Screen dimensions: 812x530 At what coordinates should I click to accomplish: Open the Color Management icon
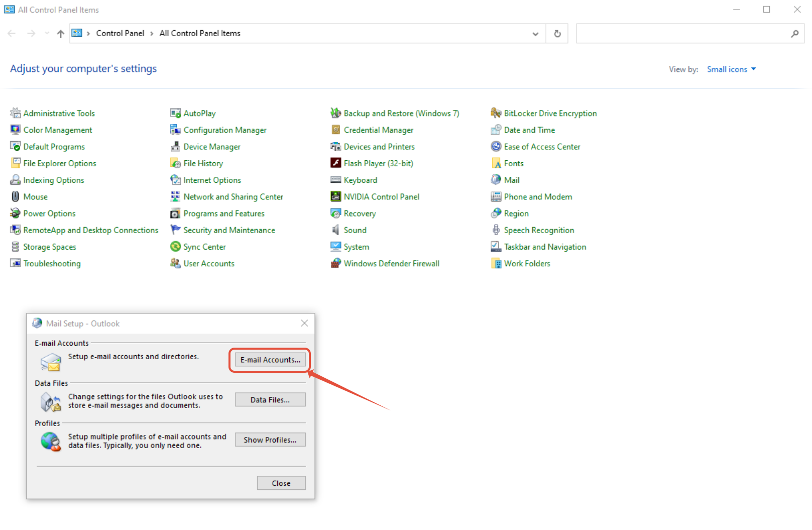tap(16, 130)
